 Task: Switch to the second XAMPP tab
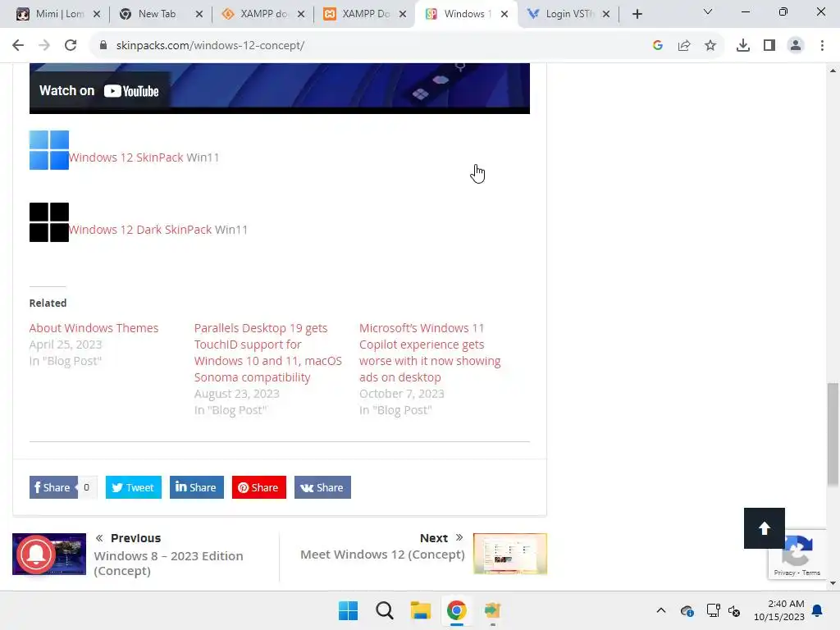tap(364, 14)
